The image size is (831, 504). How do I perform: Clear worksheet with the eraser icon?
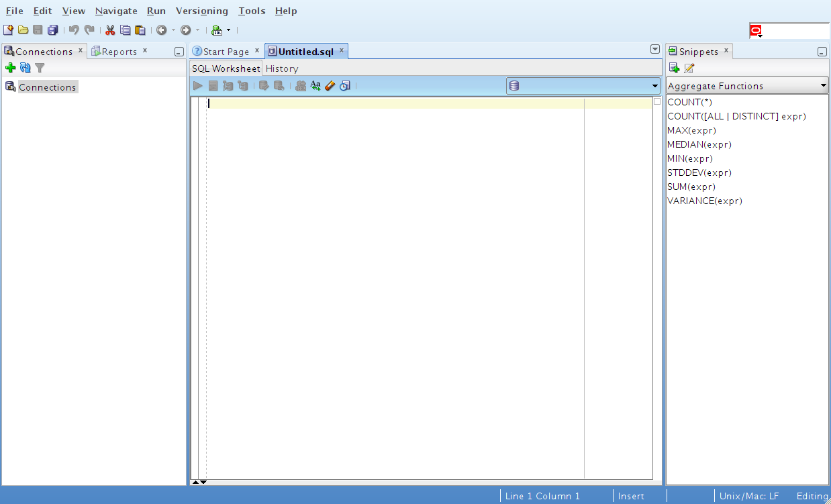pyautogui.click(x=330, y=85)
